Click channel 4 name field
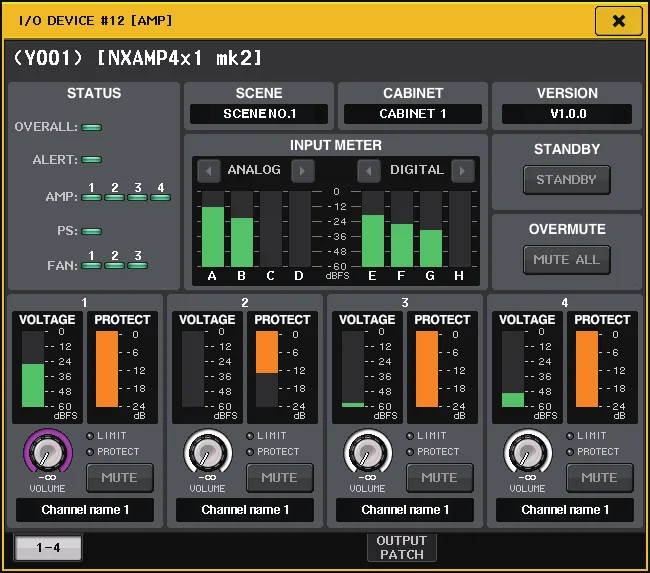The height and width of the screenshot is (573, 650). click(565, 510)
